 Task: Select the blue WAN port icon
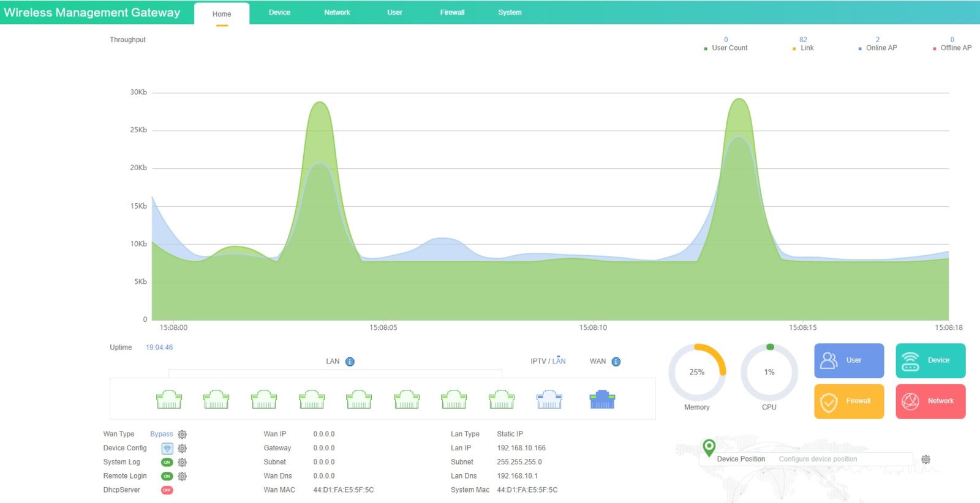602,400
